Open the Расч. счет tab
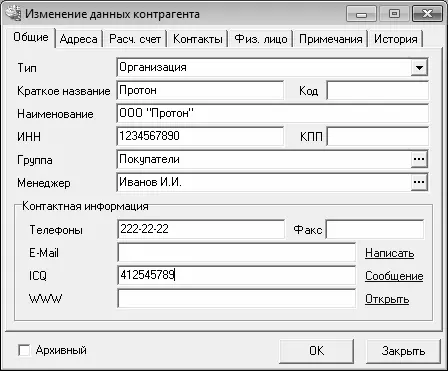The image size is (448, 371). [x=135, y=39]
